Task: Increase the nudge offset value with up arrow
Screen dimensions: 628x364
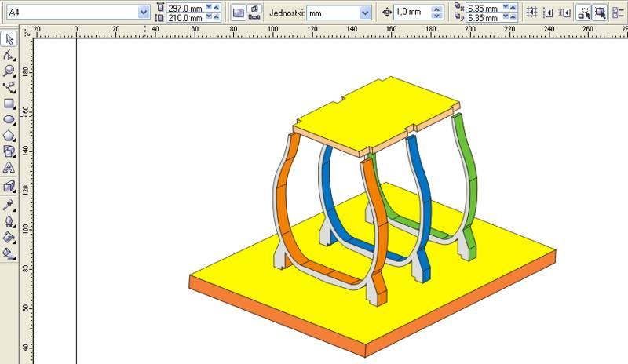Action: coord(437,9)
